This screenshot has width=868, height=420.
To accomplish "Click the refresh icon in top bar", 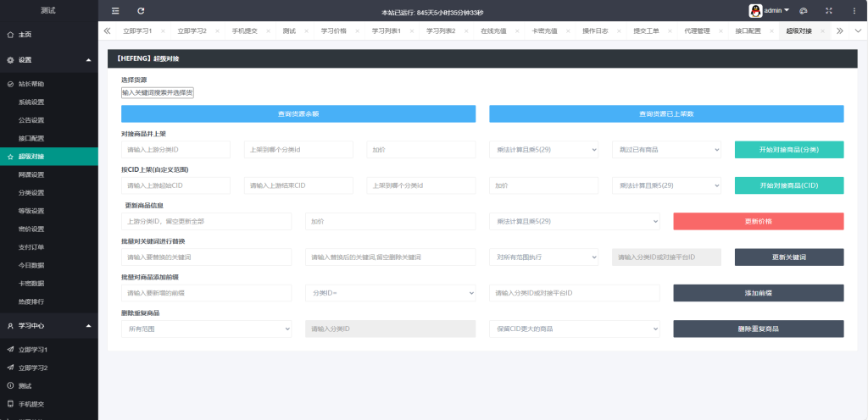I will [x=141, y=11].
